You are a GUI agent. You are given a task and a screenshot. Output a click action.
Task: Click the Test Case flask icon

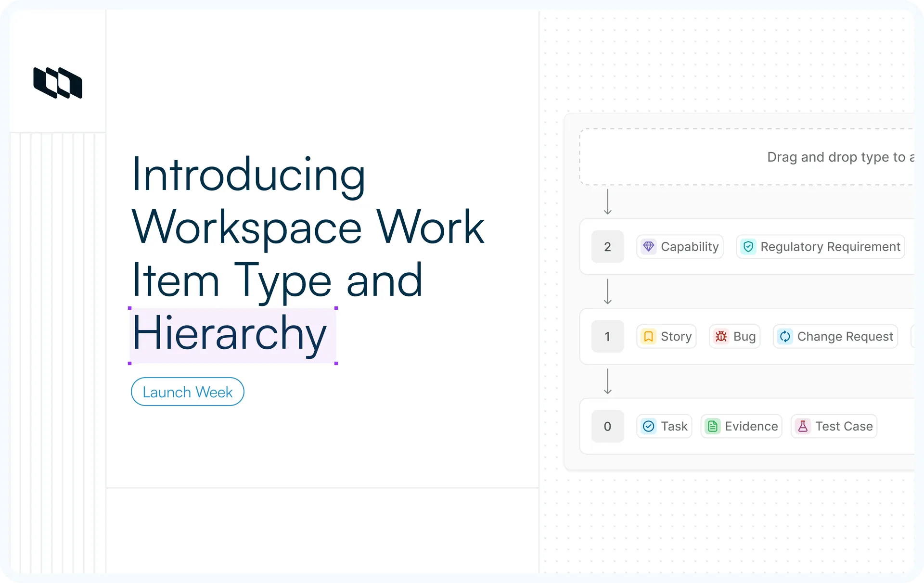[803, 426]
